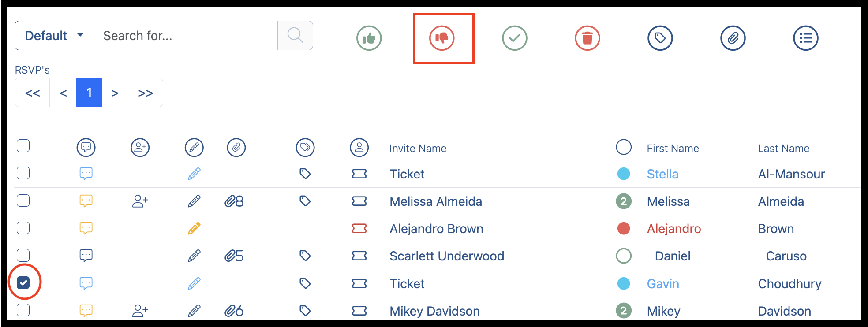Click the Stella first name link

[662, 174]
